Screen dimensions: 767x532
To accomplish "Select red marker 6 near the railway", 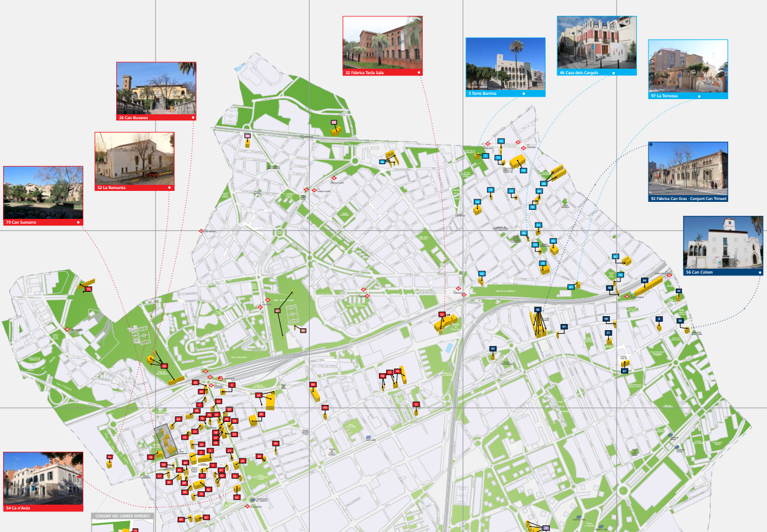I will click(x=232, y=385).
